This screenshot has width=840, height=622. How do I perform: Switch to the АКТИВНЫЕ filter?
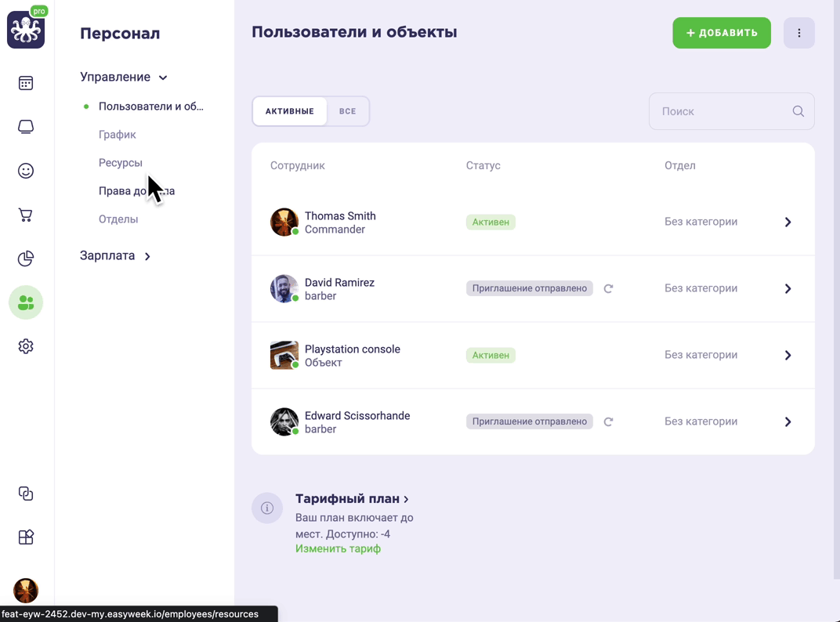click(x=290, y=111)
